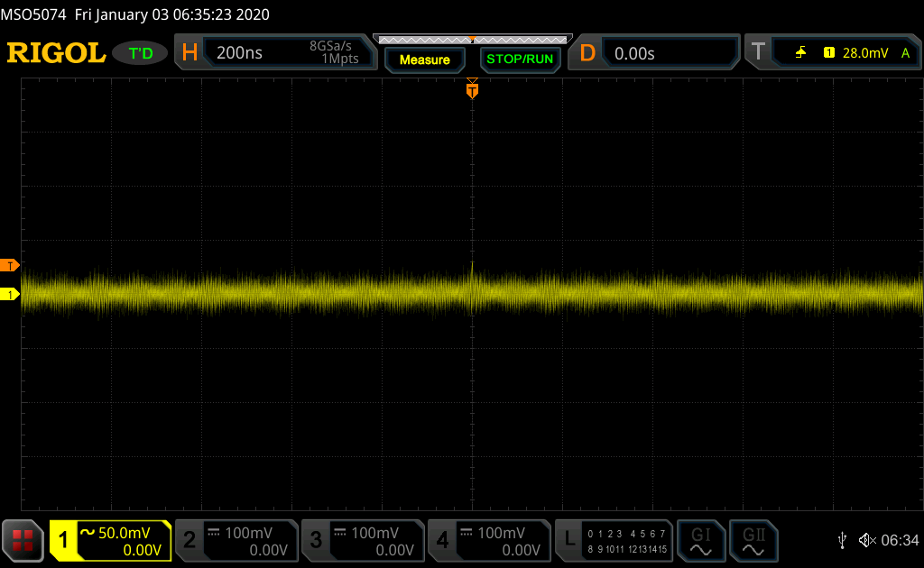The width and height of the screenshot is (924, 568).
Task: Click the AC coupling symbol on channel 1
Action: pos(88,532)
